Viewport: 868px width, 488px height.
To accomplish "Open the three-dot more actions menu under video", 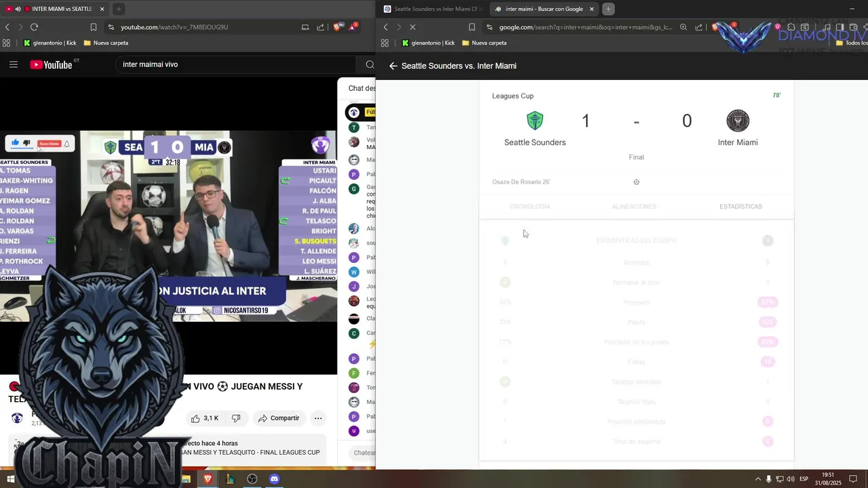I will point(317,418).
